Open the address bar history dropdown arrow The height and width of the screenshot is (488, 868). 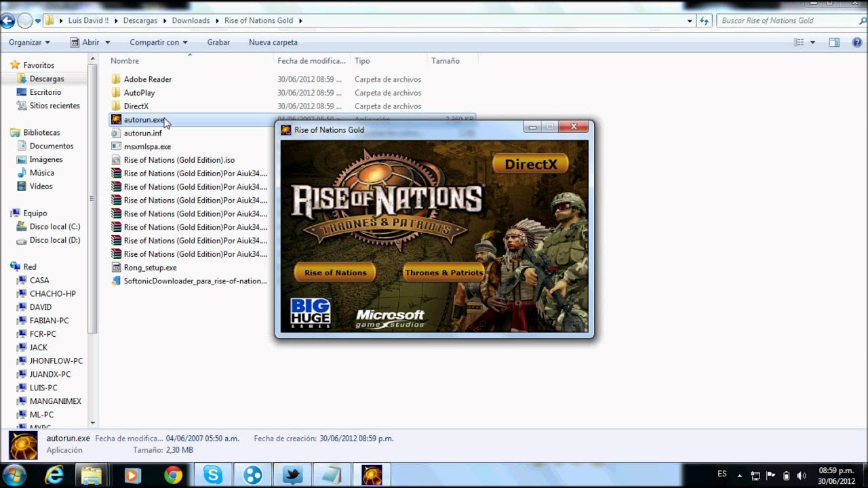(690, 20)
